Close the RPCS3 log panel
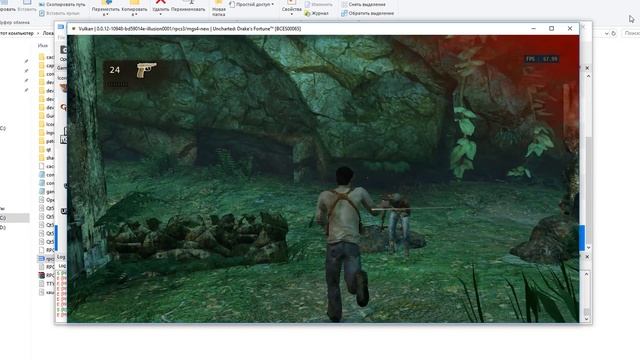Viewport: 640px width, 360px height. coord(587,257)
